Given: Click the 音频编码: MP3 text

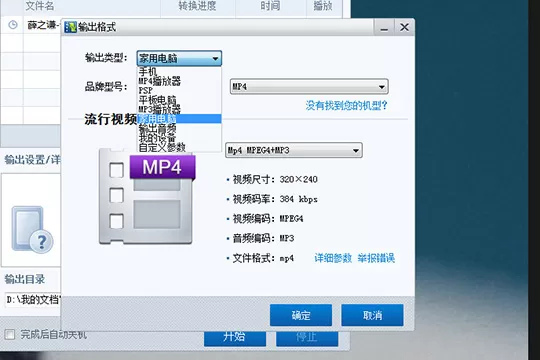Looking at the screenshot, I should 263,238.
